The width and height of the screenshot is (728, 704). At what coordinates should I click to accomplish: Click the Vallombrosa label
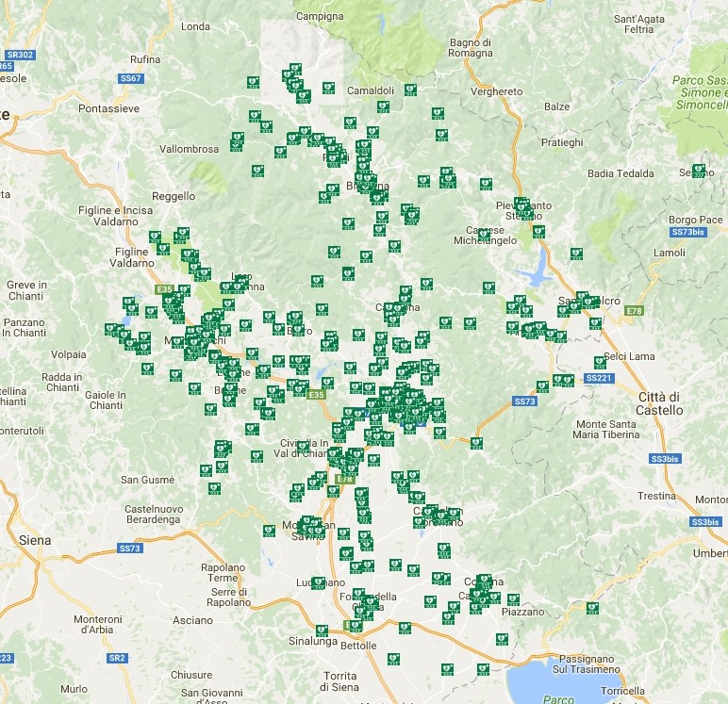[189, 149]
